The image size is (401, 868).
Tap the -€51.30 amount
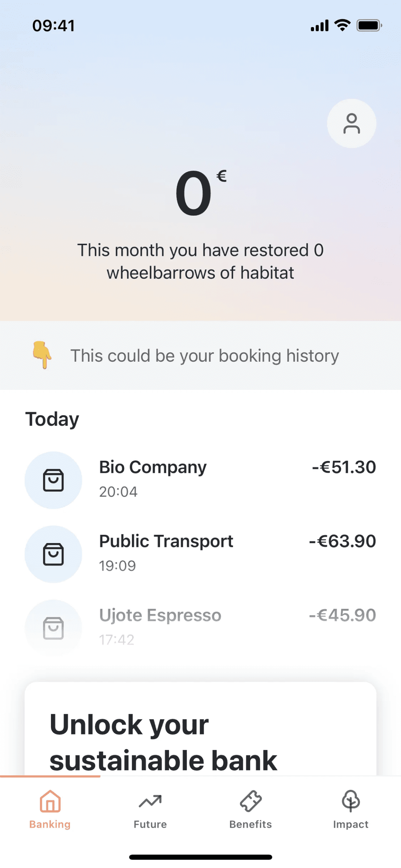pos(344,467)
